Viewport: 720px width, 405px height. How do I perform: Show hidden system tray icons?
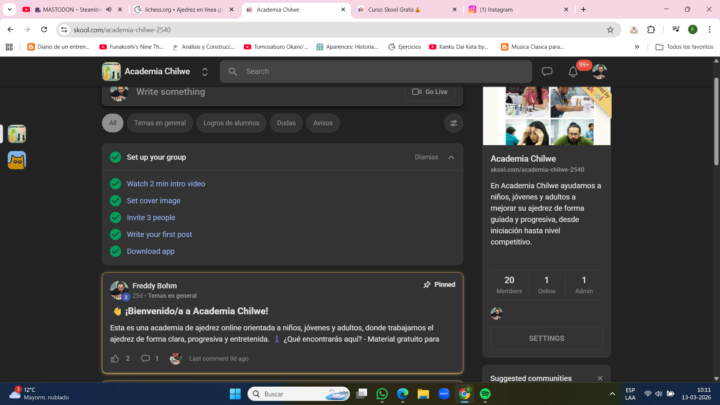pyautogui.click(x=612, y=394)
